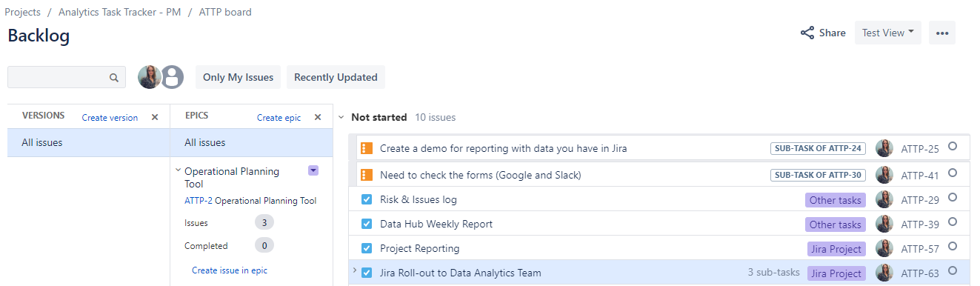
Task: Click the Create epic link
Action: click(279, 118)
